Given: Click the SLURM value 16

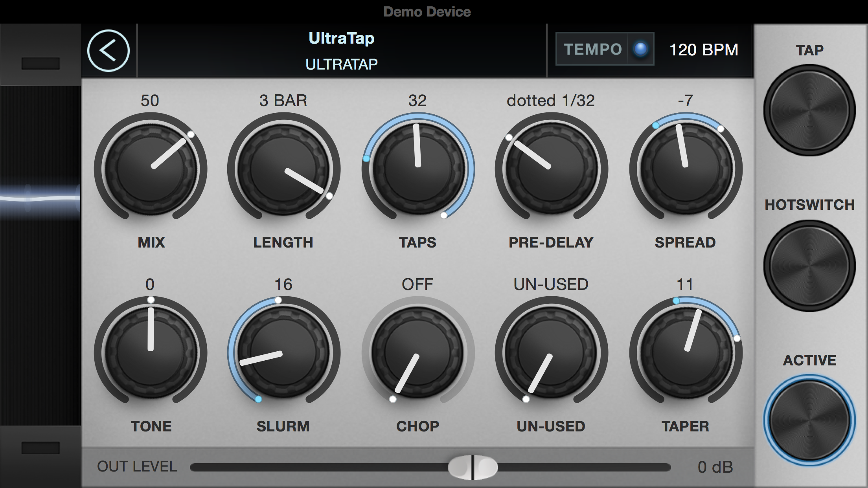Looking at the screenshot, I should click(x=283, y=284).
